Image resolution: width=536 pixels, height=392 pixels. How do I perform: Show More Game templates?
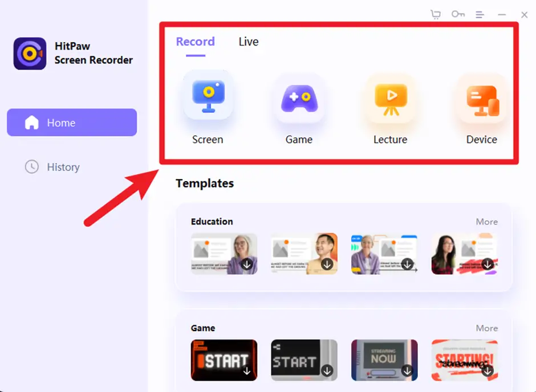point(487,328)
